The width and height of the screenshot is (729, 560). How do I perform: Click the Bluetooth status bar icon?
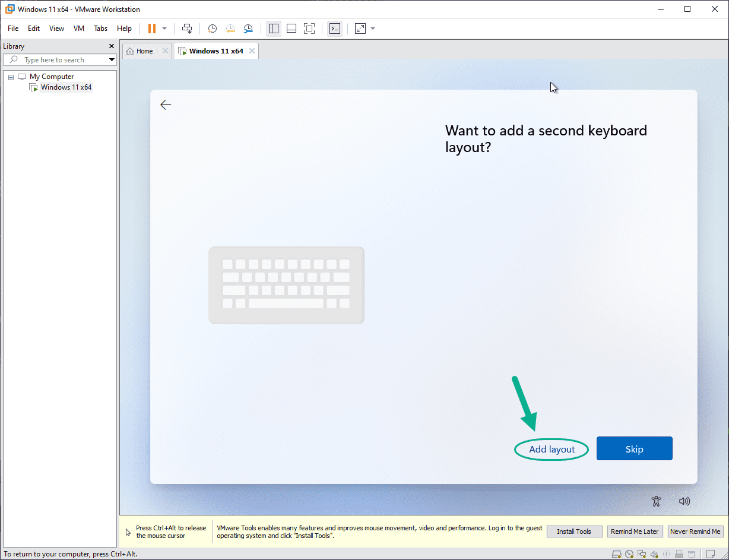point(666,554)
